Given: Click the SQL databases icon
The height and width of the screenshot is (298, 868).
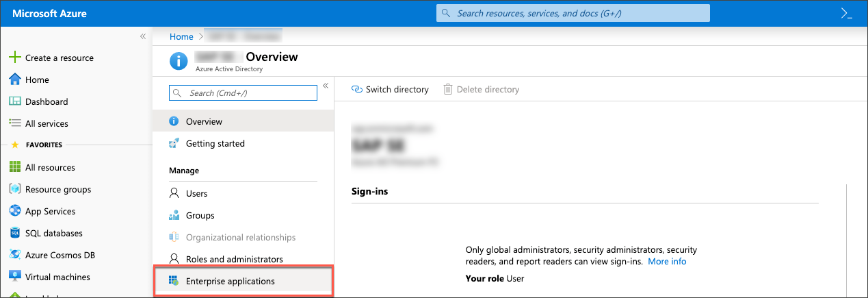Looking at the screenshot, I should coord(15,233).
